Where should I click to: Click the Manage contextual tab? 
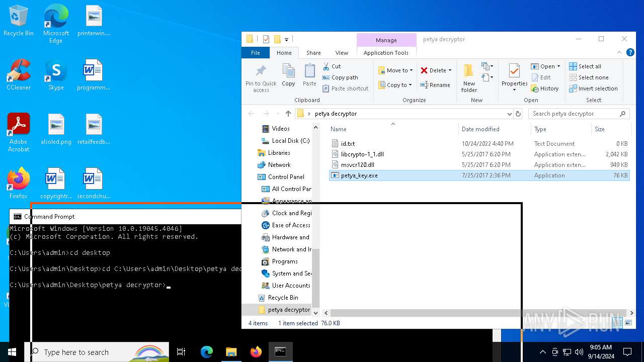(x=386, y=40)
